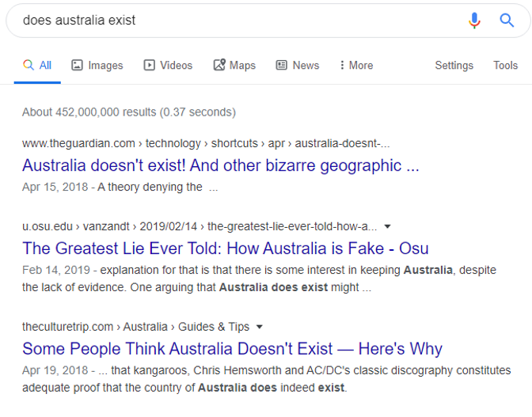Click the results count statistics text
The image size is (532, 417).
(129, 112)
